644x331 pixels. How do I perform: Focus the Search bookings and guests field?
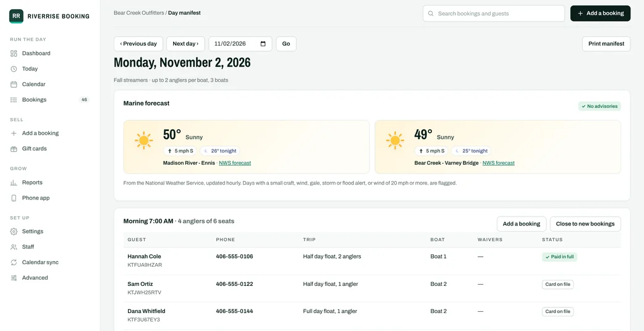coord(494,14)
